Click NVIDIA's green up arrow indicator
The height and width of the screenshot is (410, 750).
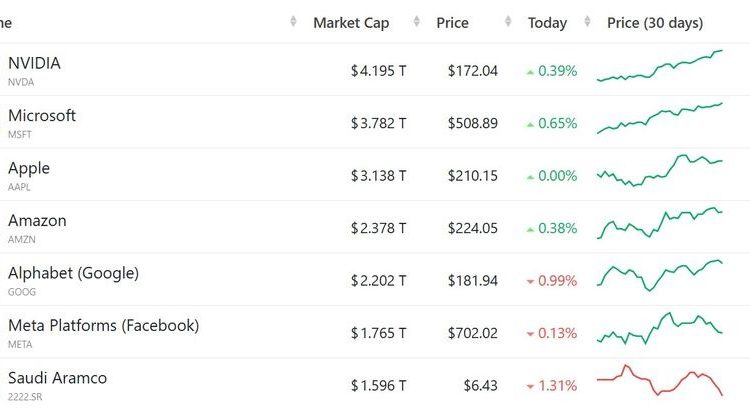click(x=530, y=72)
